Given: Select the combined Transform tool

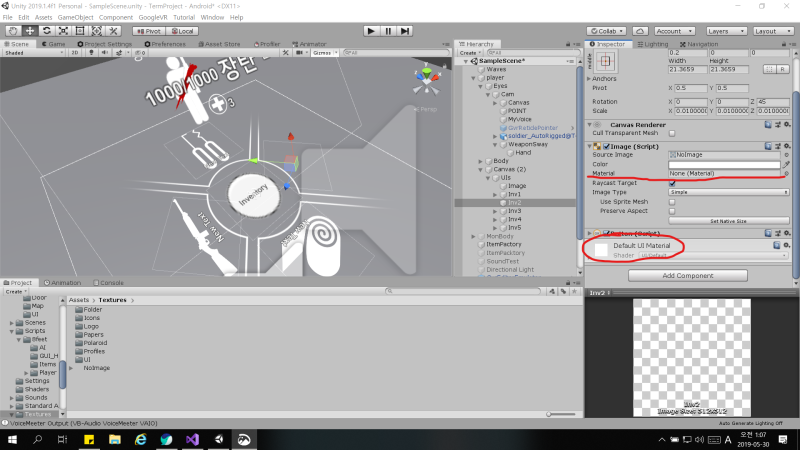Looking at the screenshot, I should [x=96, y=31].
